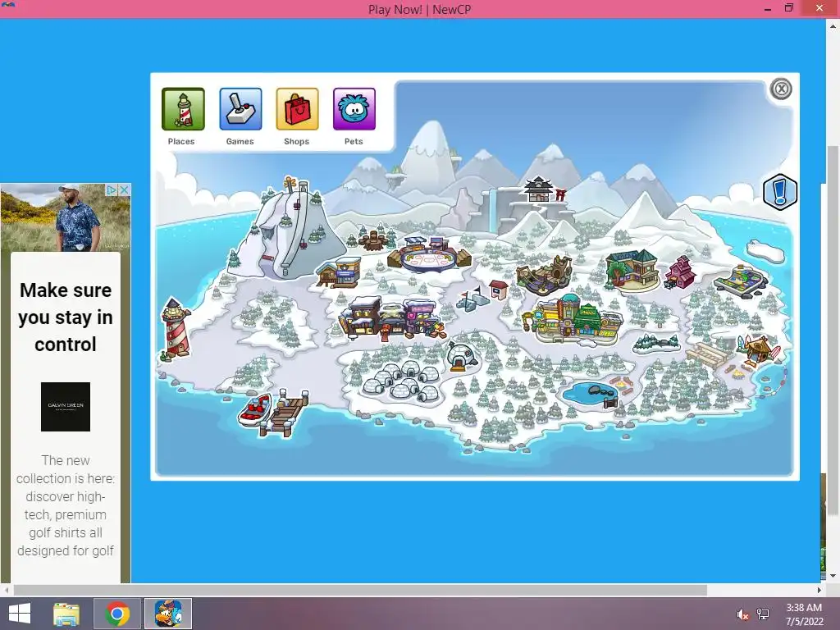Screen dimensions: 840x630
Task: Go to the teal-roofed hotel building
Action: (632, 269)
